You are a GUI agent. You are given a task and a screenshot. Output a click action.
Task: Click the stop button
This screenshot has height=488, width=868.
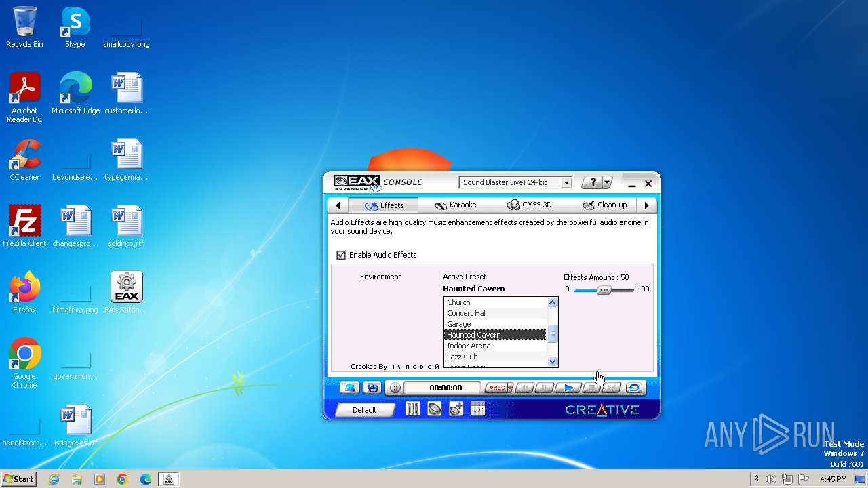coord(592,388)
